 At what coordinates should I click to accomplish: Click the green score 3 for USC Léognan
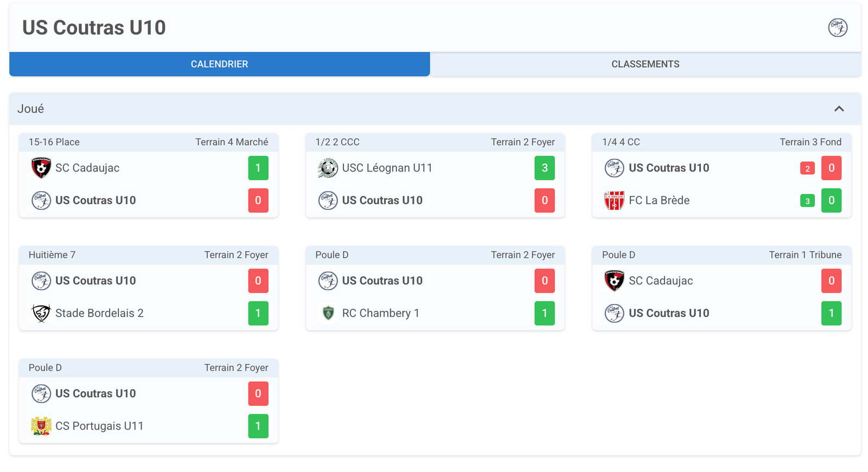point(544,168)
